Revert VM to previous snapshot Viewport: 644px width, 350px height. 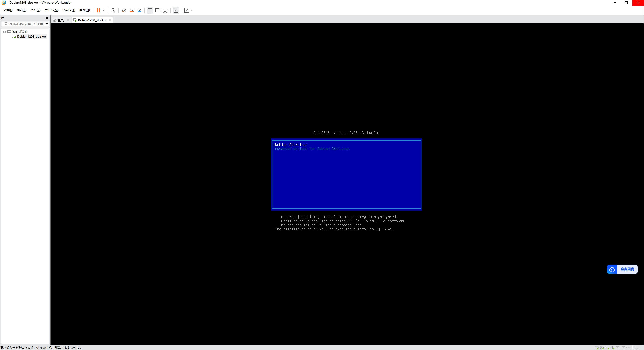click(x=132, y=10)
